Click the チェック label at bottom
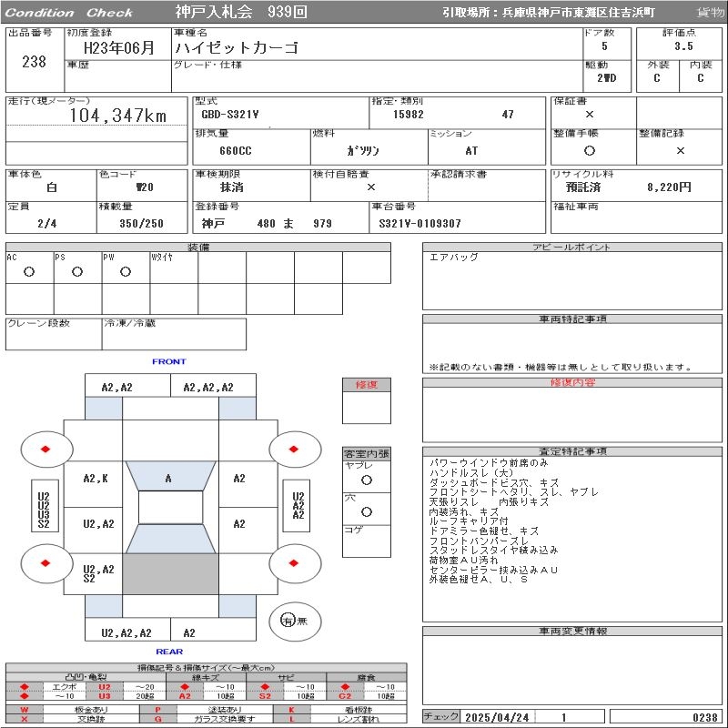The width and height of the screenshot is (728, 728). (x=442, y=717)
